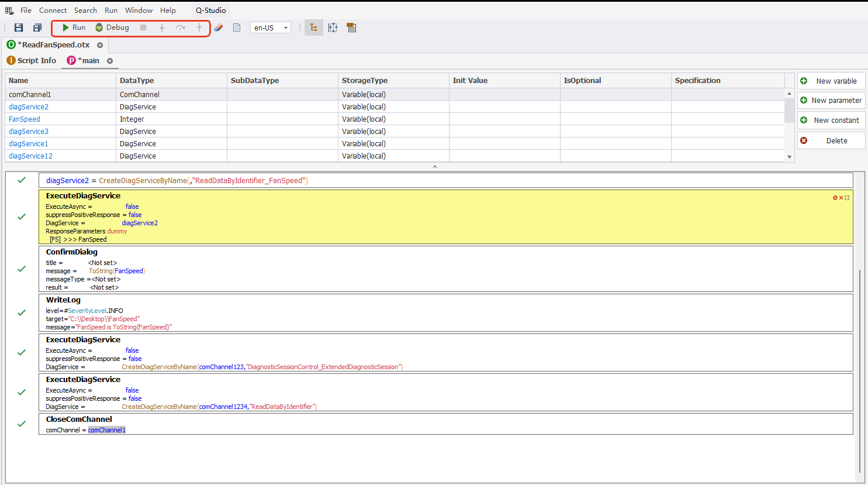Run the script with the Run button
This screenshot has height=485, width=868.
click(x=74, y=27)
